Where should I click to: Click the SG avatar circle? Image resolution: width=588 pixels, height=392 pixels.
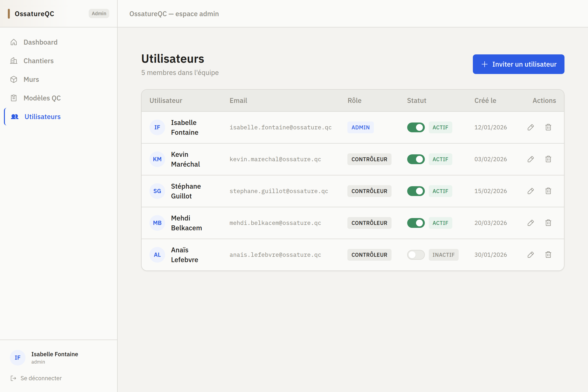[157, 191]
